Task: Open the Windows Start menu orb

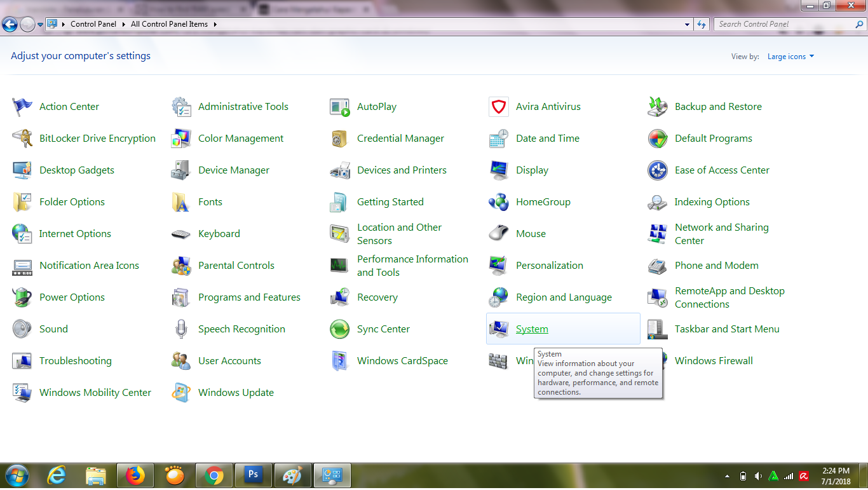Action: coord(17,475)
